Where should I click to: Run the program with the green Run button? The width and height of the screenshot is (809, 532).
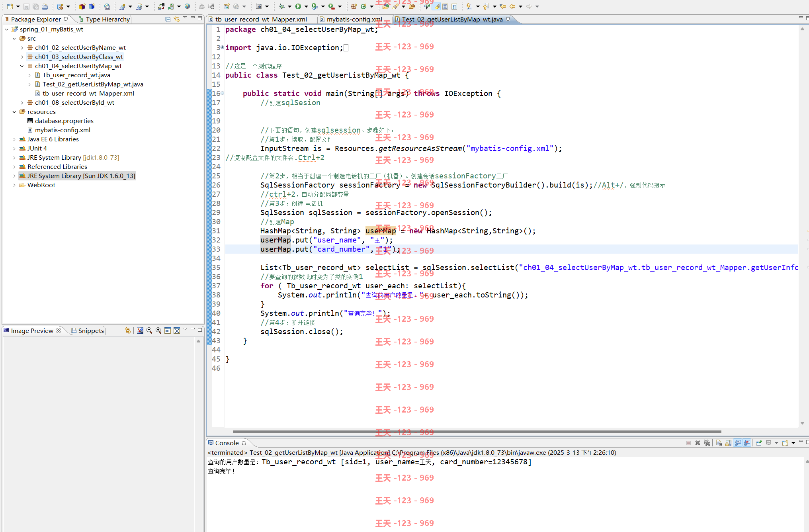(298, 6)
